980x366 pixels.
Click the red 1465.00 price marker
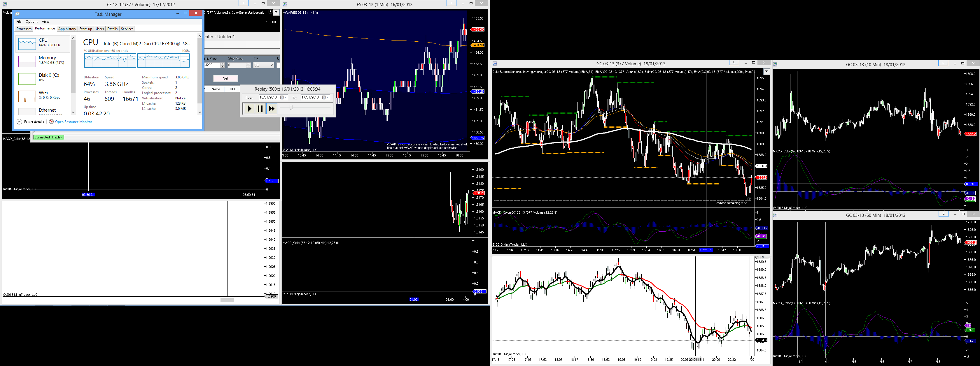477,30
